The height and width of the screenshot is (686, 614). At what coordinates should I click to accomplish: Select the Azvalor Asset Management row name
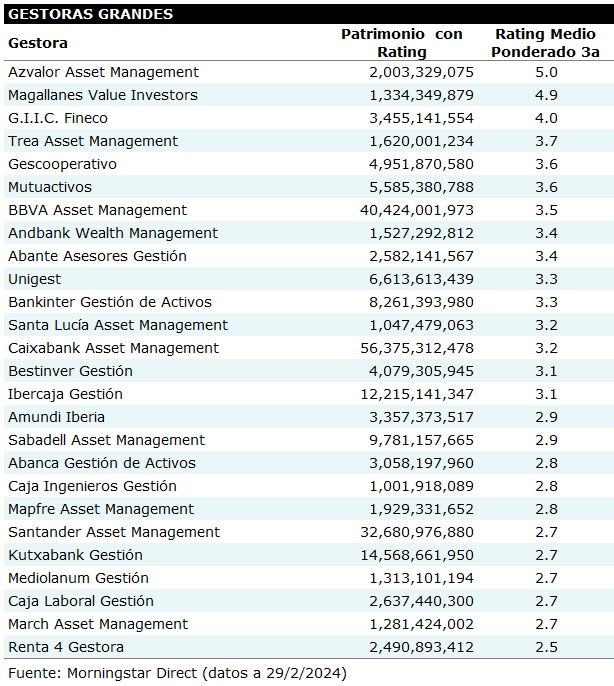103,72
